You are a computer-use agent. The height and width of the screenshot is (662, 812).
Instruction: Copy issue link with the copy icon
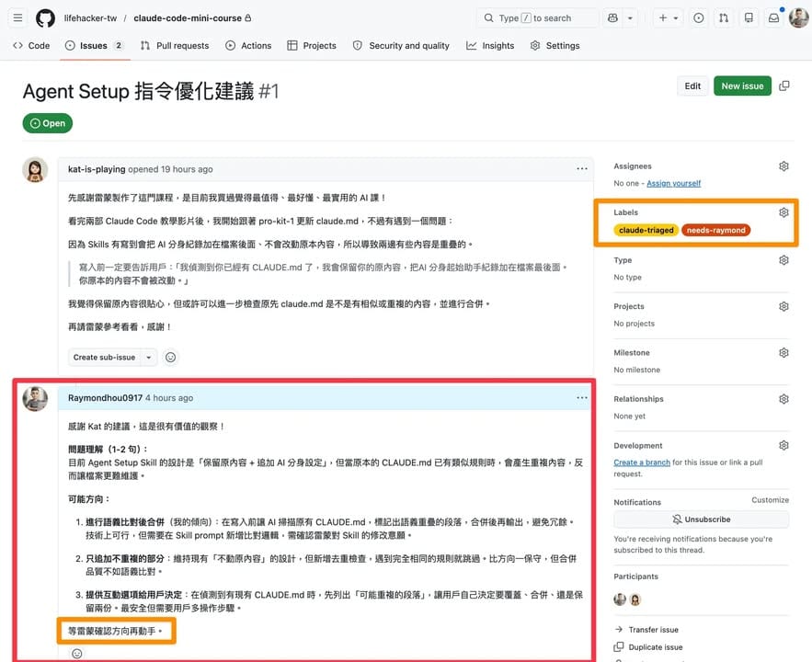[784, 86]
